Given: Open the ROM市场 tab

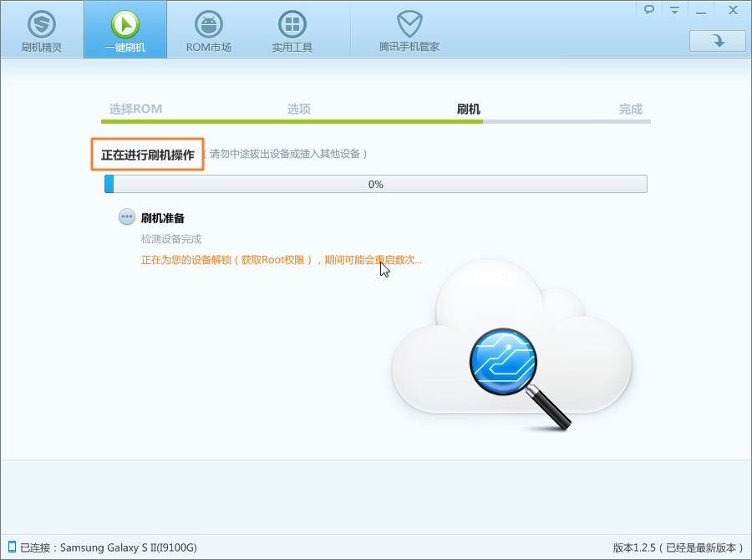Looking at the screenshot, I should 209,30.
